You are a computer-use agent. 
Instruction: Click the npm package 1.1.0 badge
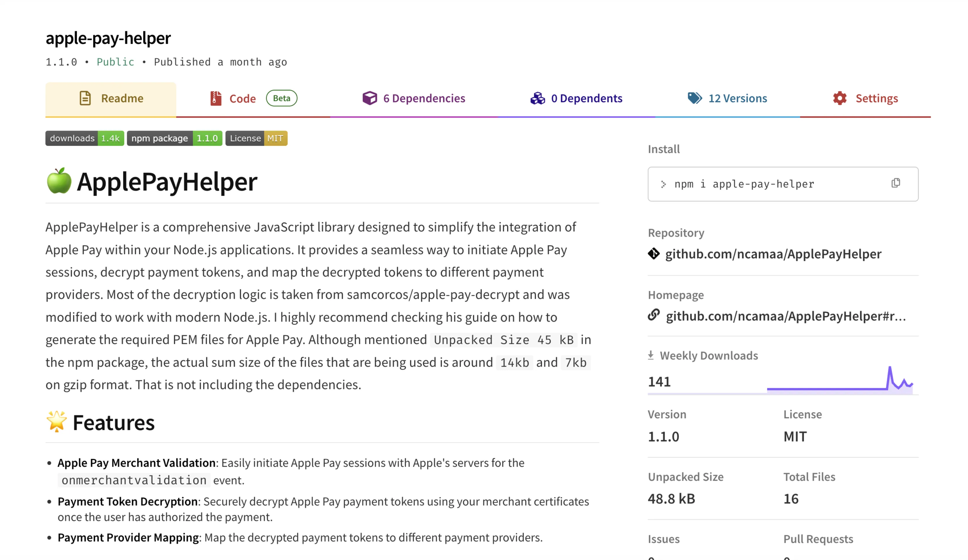coord(174,138)
